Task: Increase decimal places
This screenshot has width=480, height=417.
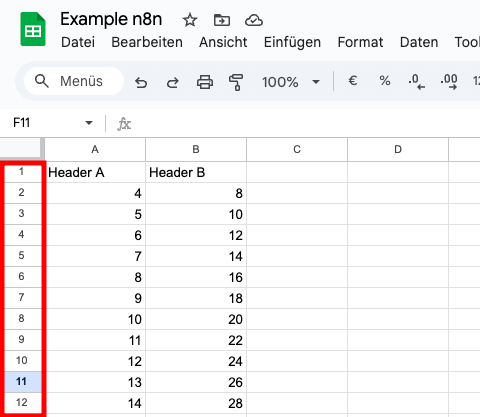Action: 449,82
